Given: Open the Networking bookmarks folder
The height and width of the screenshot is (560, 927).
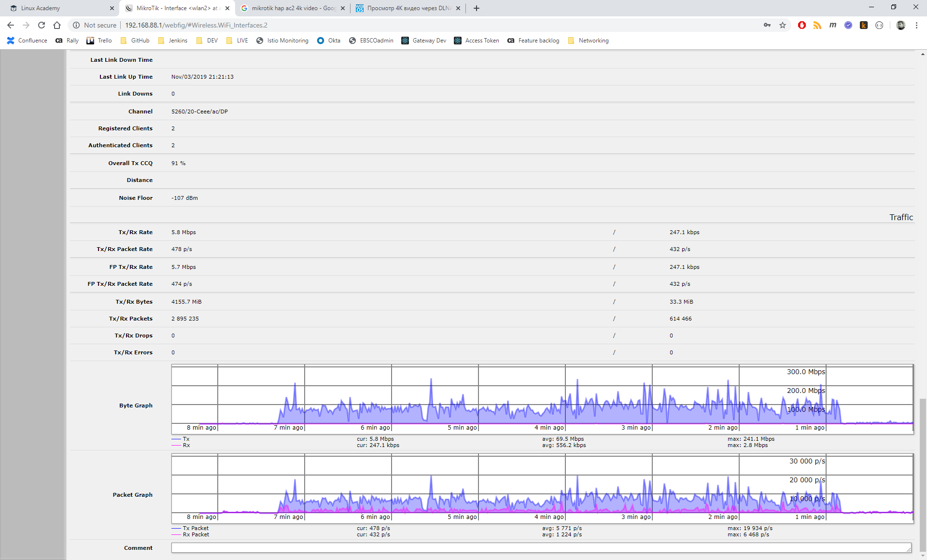Looking at the screenshot, I should 589,41.
